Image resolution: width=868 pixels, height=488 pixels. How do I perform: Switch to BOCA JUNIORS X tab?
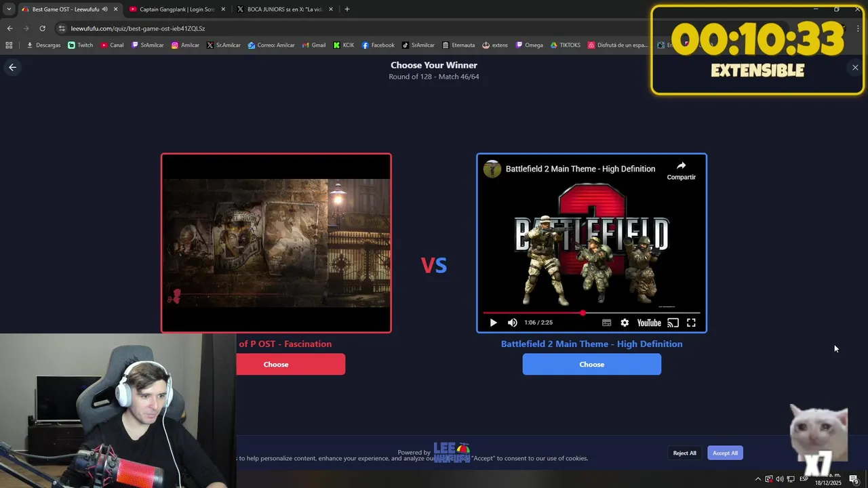click(x=285, y=9)
